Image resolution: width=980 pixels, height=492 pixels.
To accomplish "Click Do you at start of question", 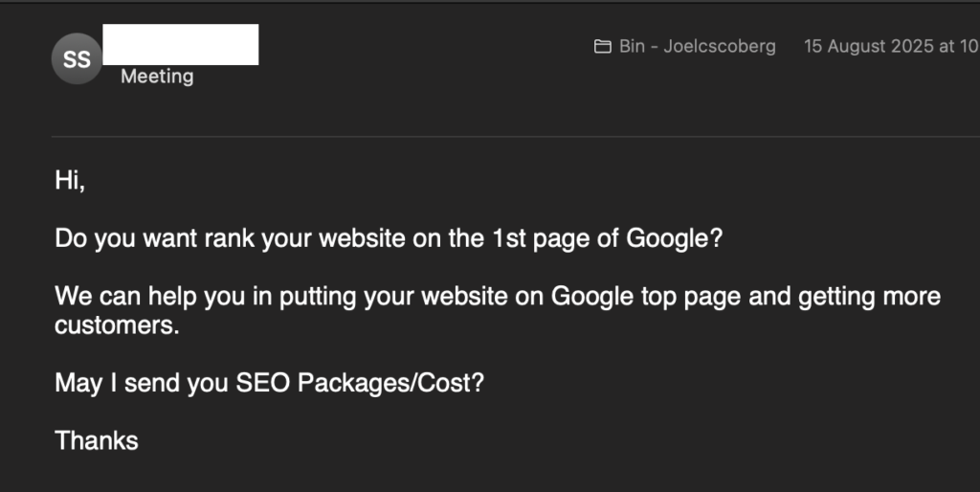I will (x=95, y=238).
